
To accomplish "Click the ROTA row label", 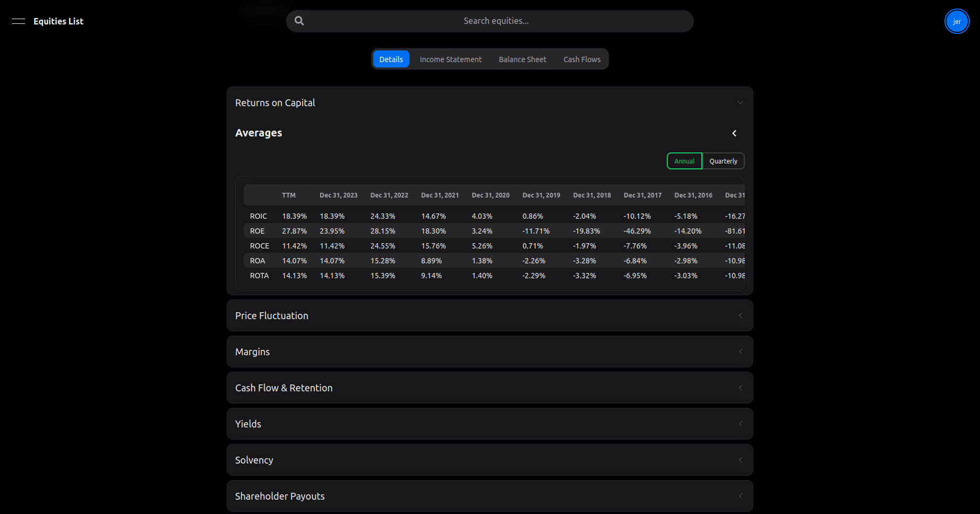I will tap(259, 276).
